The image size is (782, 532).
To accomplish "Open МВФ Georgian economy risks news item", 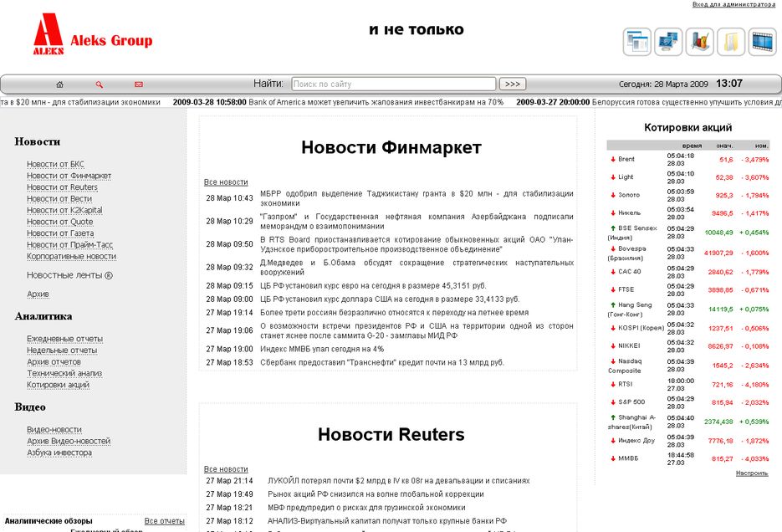I will 366,508.
